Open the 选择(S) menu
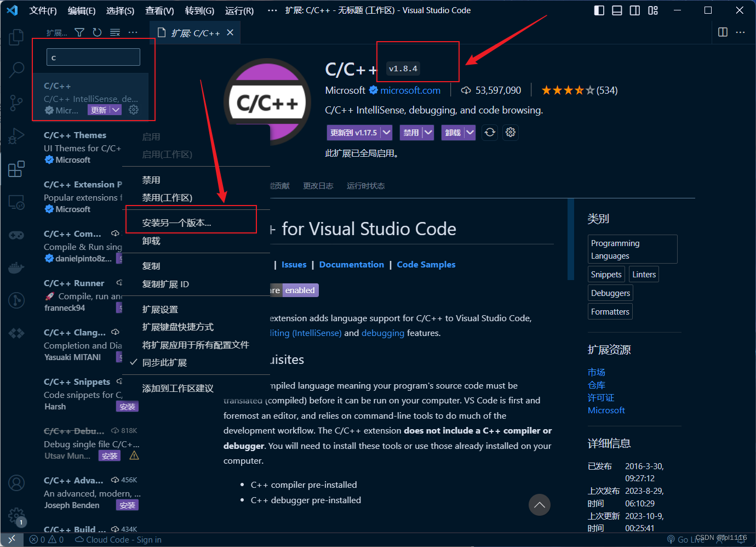Screen dimensions: 756x547 pyautogui.click(x=120, y=10)
